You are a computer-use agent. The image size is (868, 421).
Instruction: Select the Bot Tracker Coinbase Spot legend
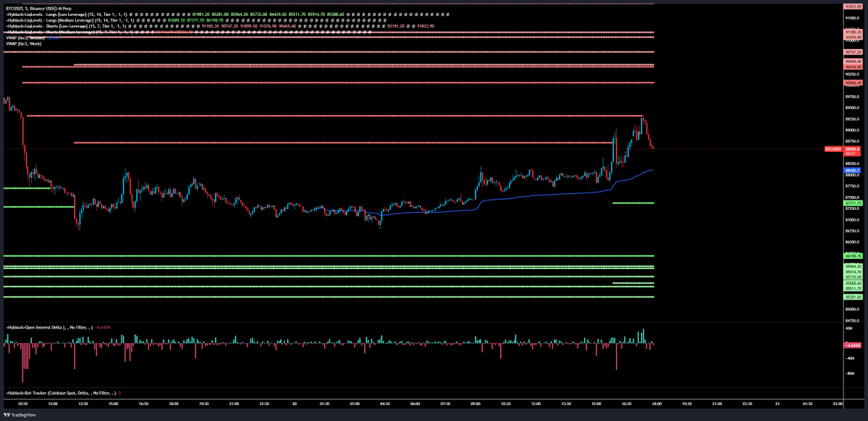[61, 393]
